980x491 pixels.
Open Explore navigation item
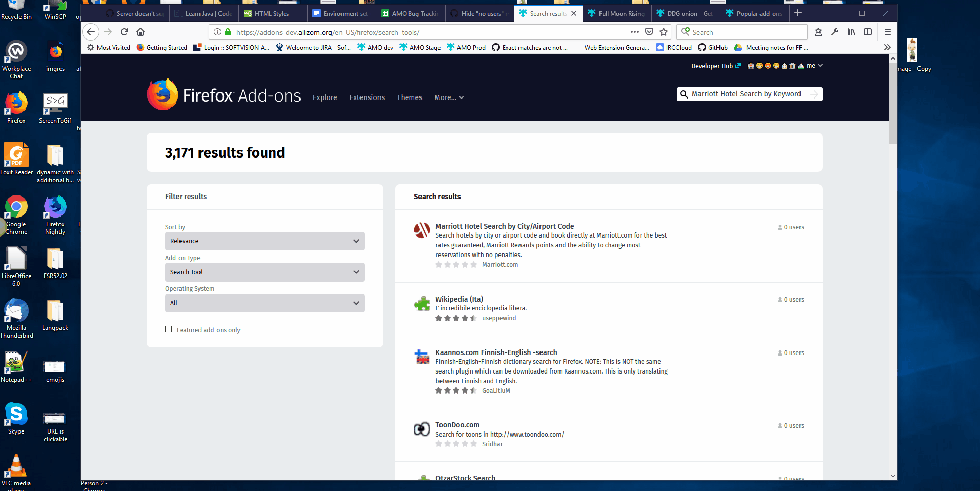coord(325,97)
